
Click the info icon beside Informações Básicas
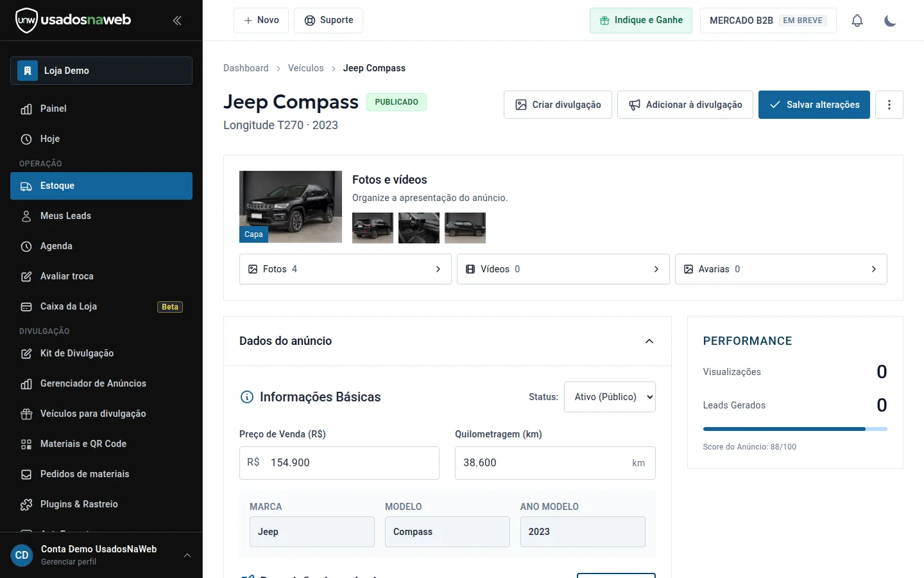click(x=247, y=397)
